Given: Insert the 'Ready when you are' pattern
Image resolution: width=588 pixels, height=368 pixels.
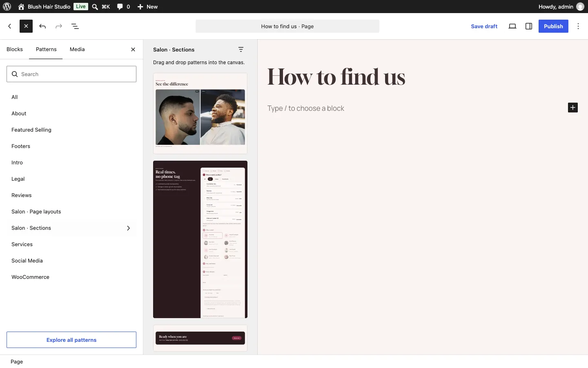Looking at the screenshot, I should click(200, 338).
